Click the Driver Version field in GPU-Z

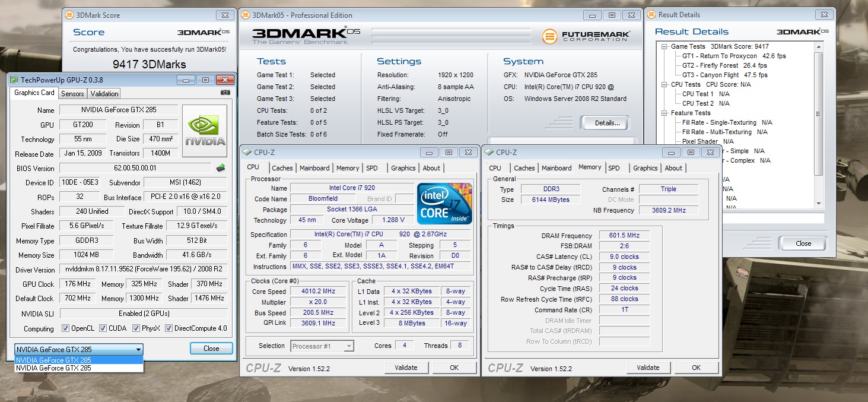tap(143, 270)
